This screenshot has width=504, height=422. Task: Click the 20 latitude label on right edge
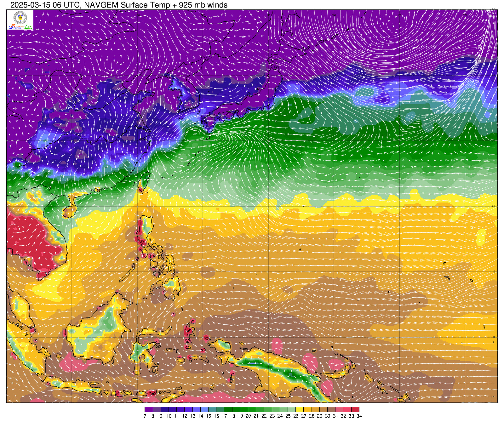coord(494,206)
